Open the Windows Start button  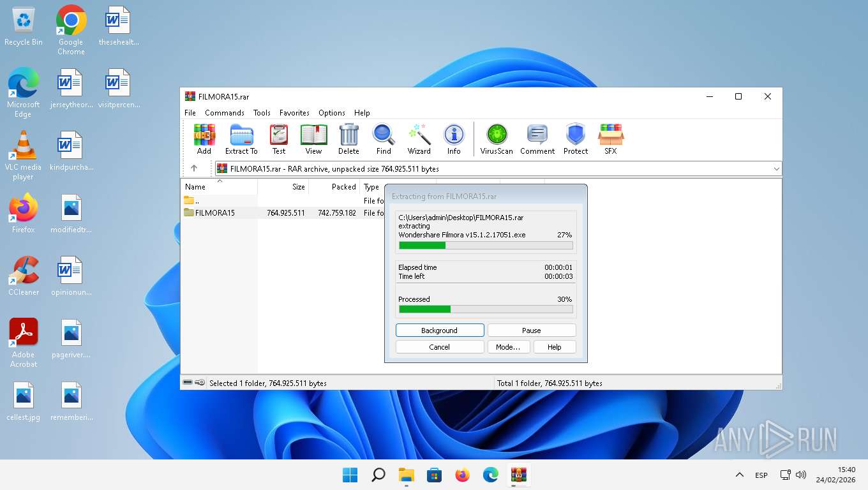pos(350,475)
